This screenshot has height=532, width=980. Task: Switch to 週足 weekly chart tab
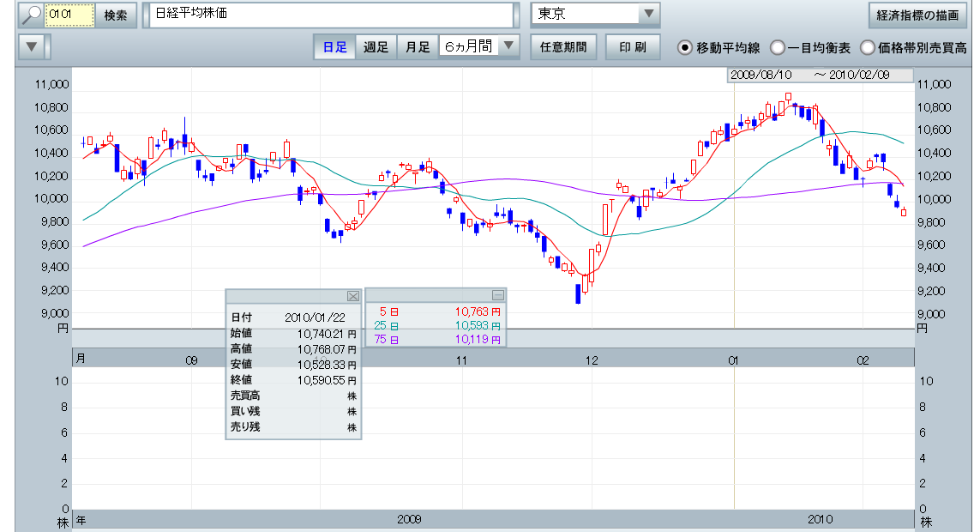click(376, 47)
